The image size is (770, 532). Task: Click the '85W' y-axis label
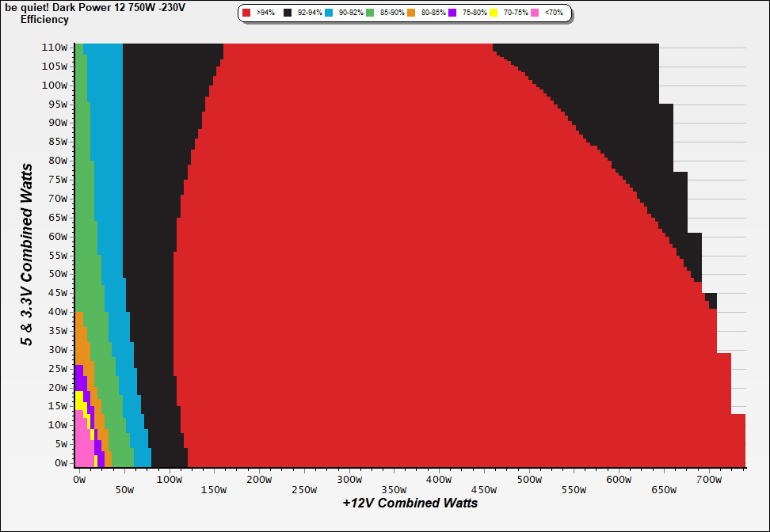click(58, 142)
